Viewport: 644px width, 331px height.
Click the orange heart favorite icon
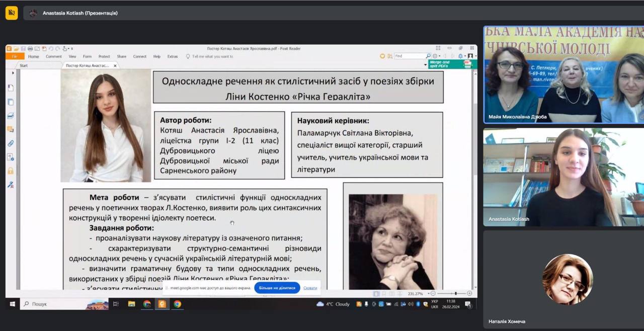click(x=382, y=56)
